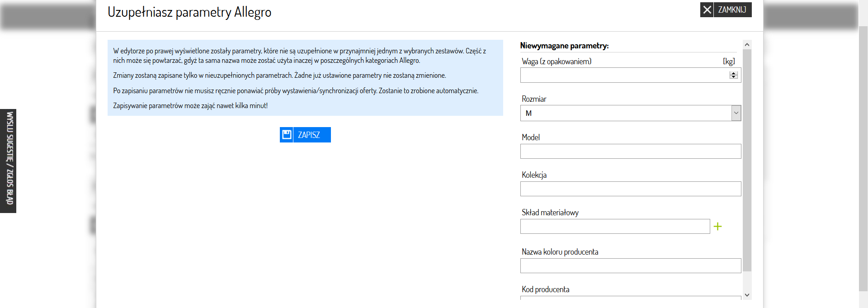This screenshot has width=868, height=308.
Task: Click the ZAPISZ button label
Action: click(x=309, y=135)
